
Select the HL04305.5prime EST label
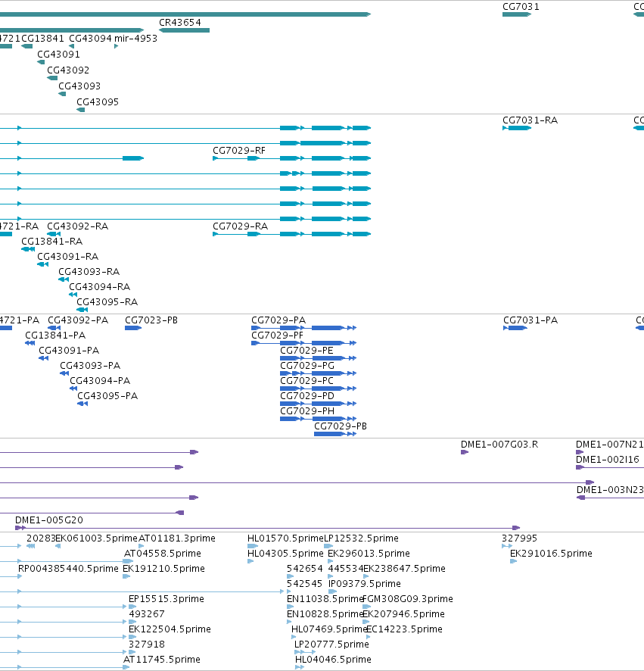click(x=285, y=554)
